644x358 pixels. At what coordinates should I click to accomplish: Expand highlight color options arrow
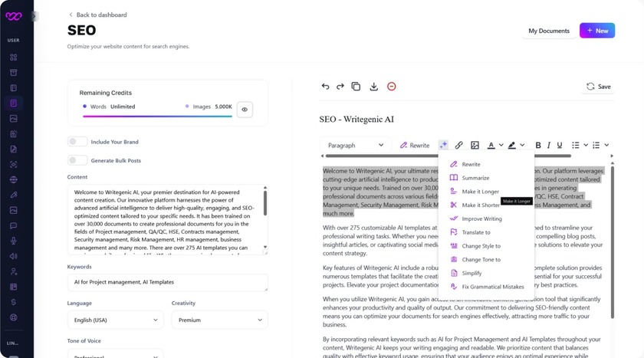point(522,145)
